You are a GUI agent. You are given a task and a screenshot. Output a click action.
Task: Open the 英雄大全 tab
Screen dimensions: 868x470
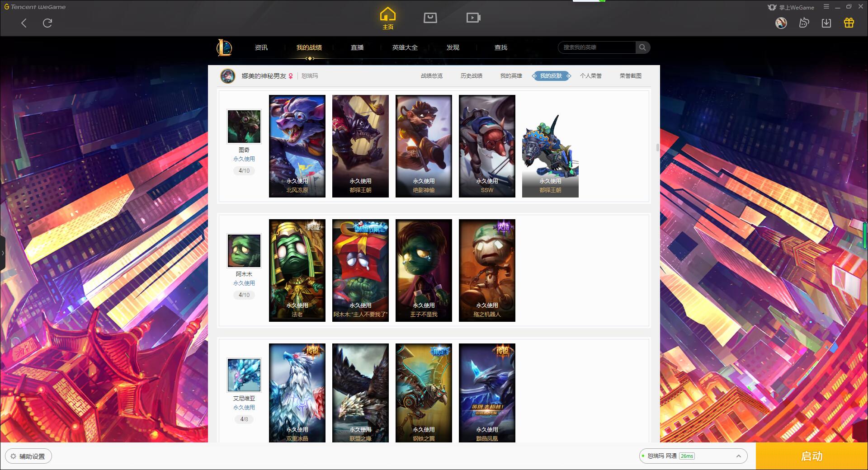pos(405,47)
